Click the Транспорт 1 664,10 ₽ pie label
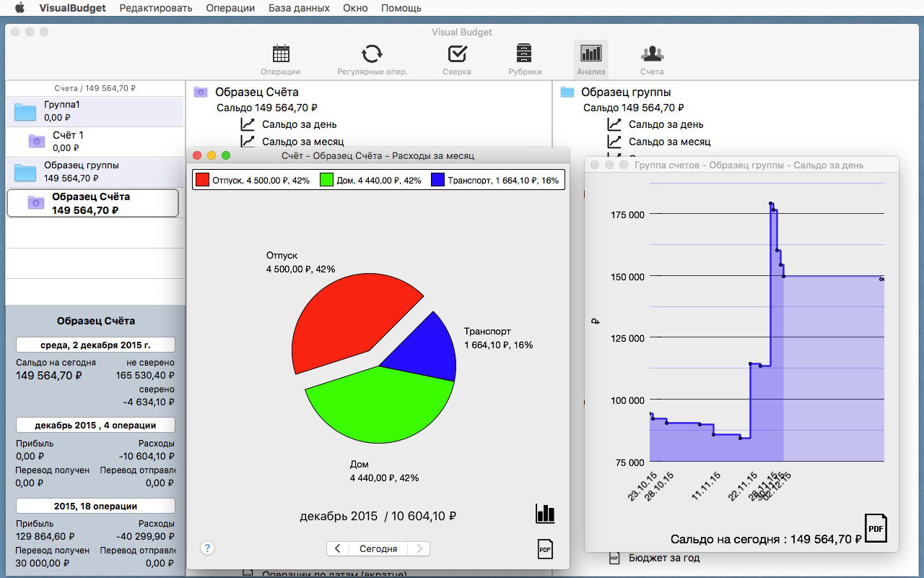 point(498,338)
